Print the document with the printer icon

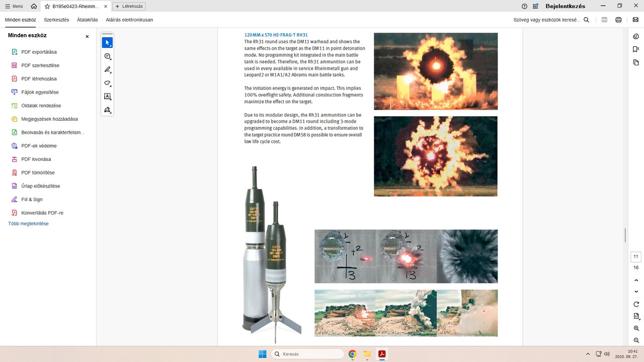[x=618, y=20]
